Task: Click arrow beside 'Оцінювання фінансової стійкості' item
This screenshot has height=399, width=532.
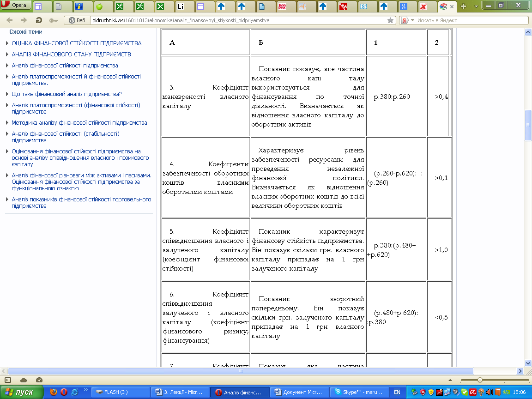Action: pyautogui.click(x=7, y=151)
